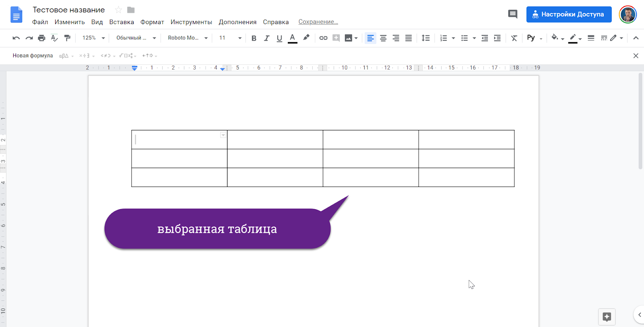
Task: Open the Обычный text style dropdown
Action: click(136, 38)
